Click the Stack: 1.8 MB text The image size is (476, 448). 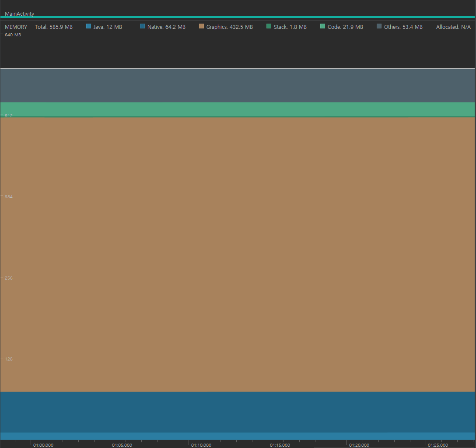tap(290, 27)
